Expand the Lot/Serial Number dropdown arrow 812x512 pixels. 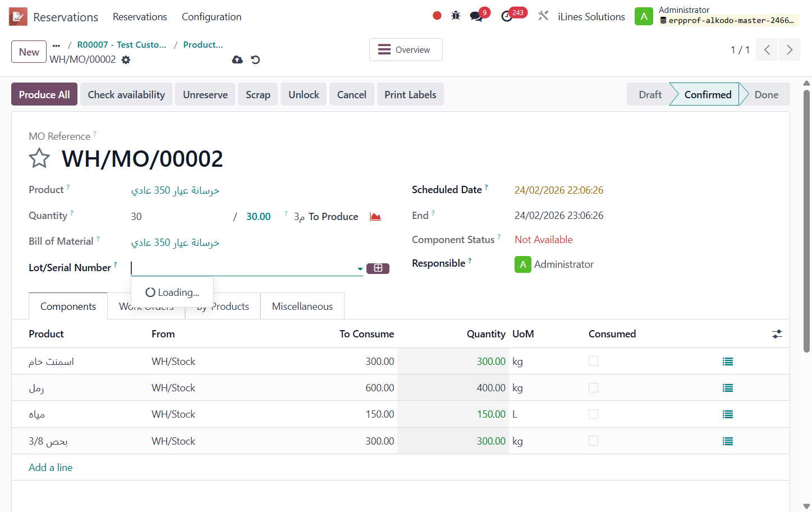(x=360, y=269)
